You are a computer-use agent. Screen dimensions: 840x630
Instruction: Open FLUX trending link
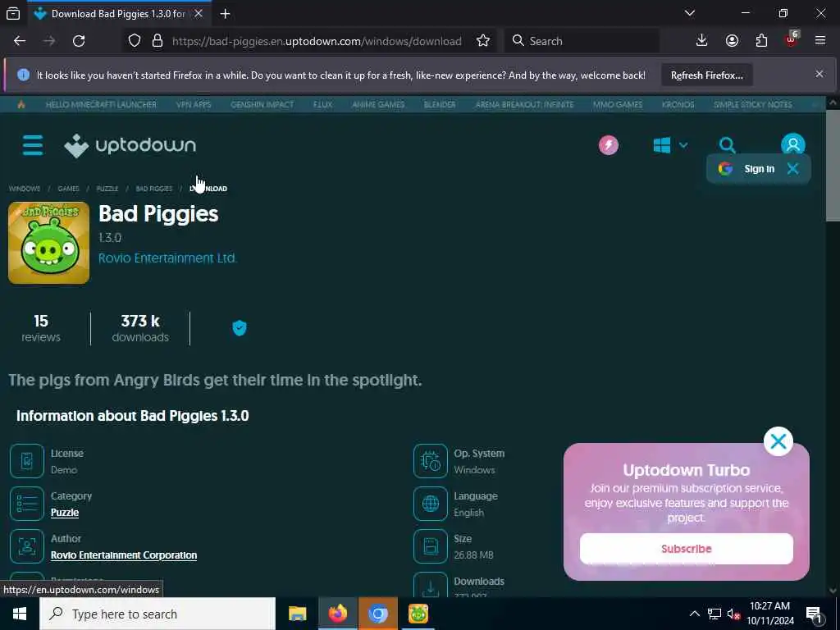323,104
